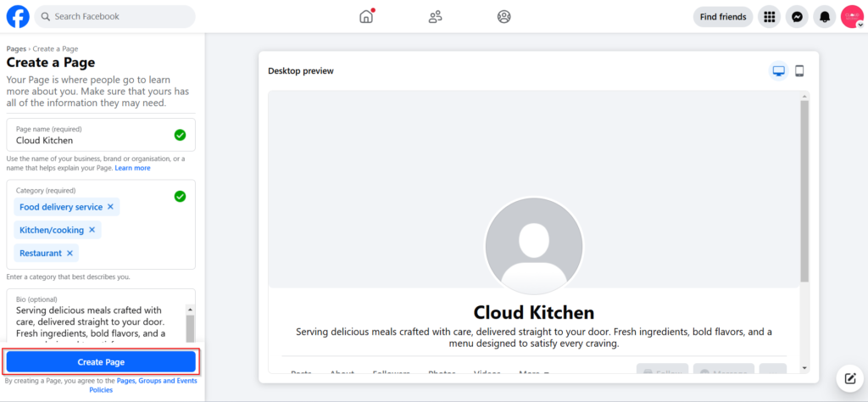Click the Search Facebook field

pos(115,17)
